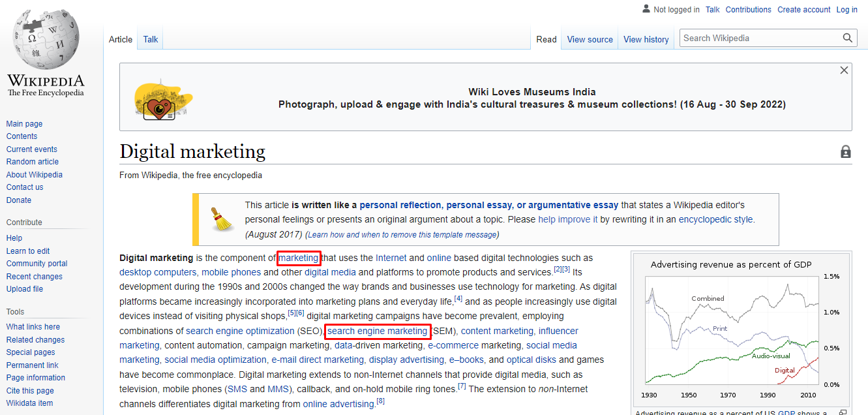Open 'social media optimization' link
This screenshot has height=415, width=868.
[x=215, y=360]
